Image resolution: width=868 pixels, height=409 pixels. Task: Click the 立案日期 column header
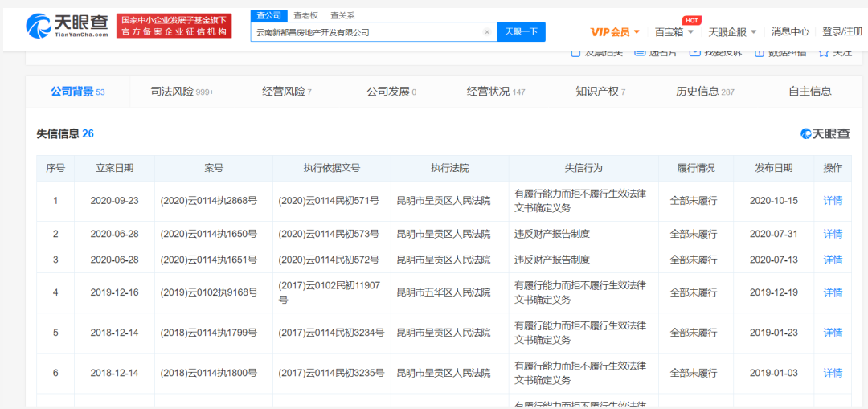coord(115,168)
